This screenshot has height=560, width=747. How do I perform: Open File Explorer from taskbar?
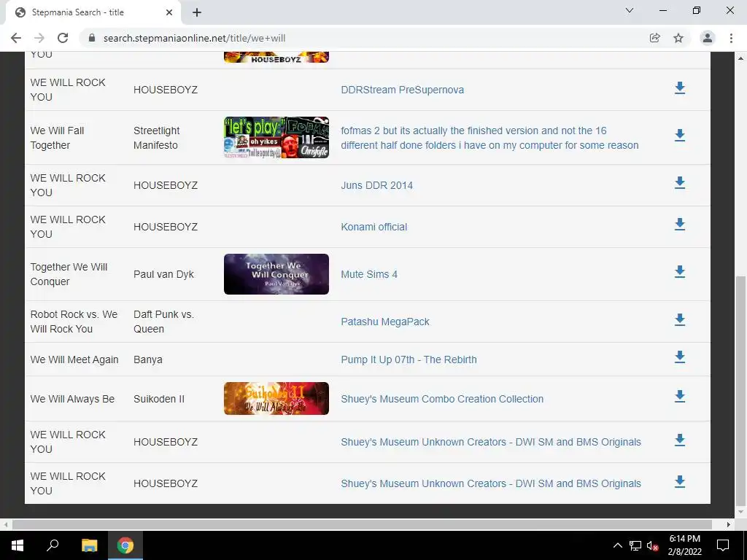point(89,545)
